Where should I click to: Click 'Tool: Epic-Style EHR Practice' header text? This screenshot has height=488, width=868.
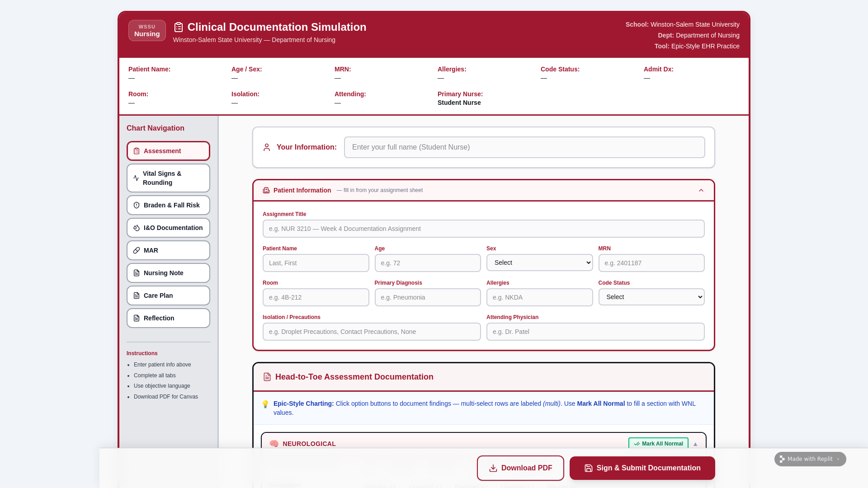(x=697, y=46)
